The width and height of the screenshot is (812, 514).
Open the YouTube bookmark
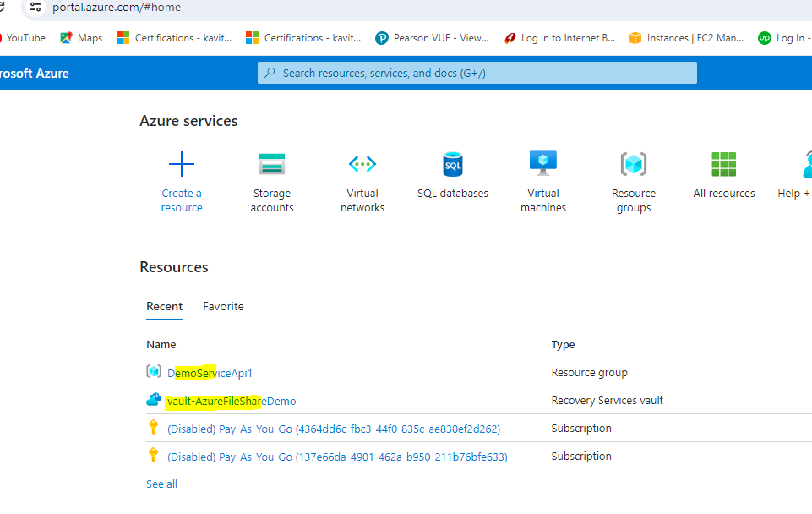tap(23, 38)
